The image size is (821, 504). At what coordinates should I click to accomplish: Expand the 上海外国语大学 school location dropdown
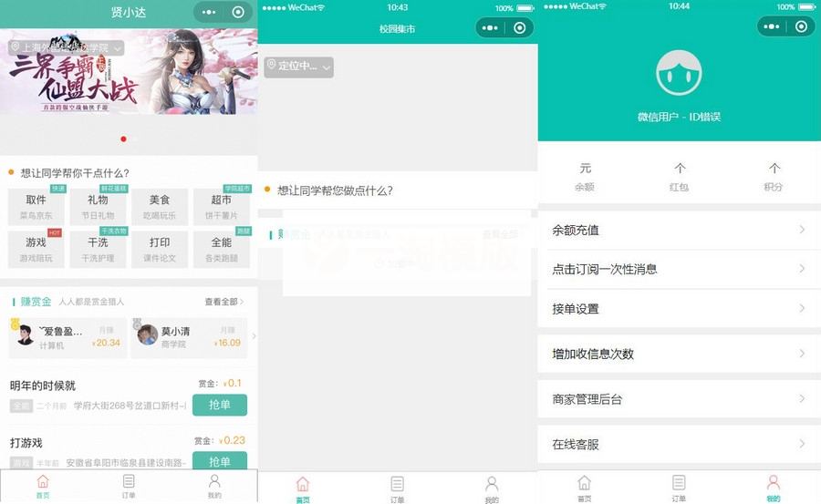click(x=66, y=47)
